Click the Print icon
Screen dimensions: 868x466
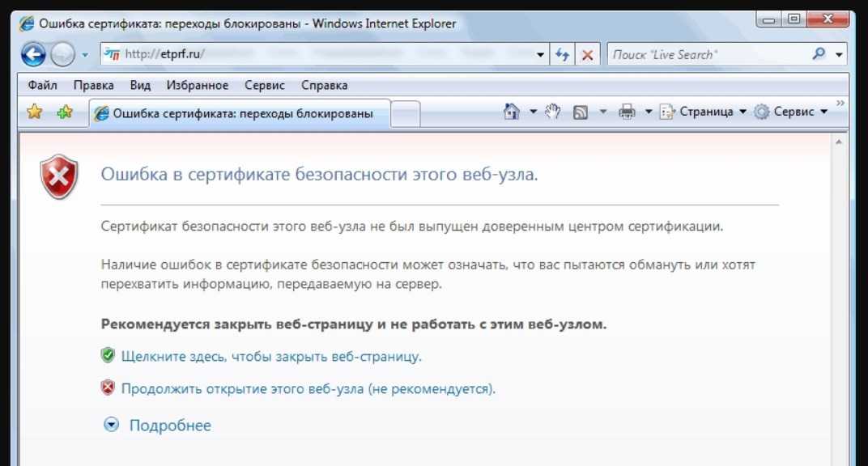point(627,112)
